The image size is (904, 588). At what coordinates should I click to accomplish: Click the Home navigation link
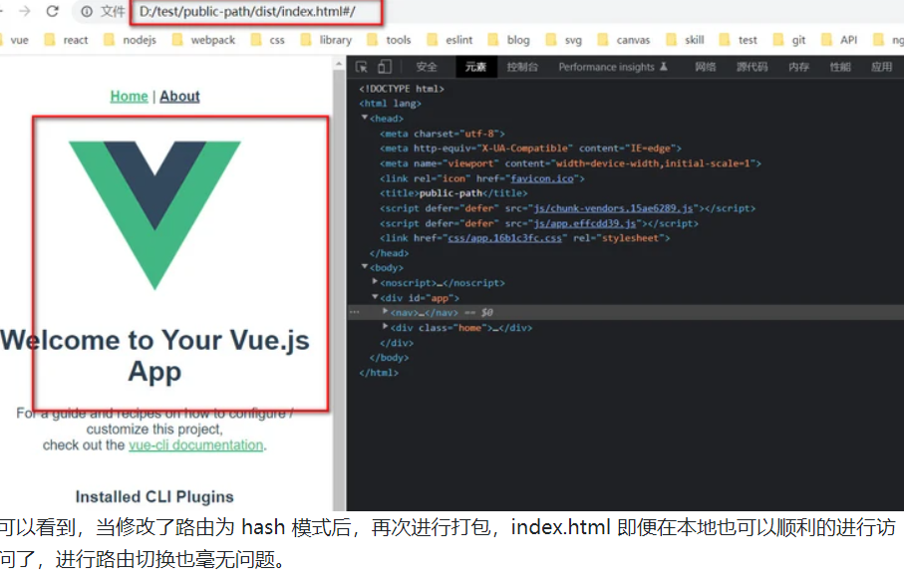[x=130, y=97]
